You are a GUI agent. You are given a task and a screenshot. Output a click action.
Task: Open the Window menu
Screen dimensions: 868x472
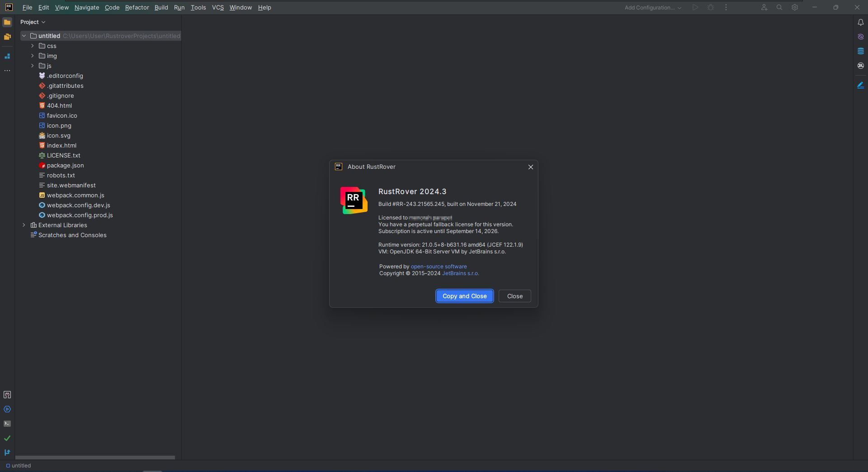point(241,7)
